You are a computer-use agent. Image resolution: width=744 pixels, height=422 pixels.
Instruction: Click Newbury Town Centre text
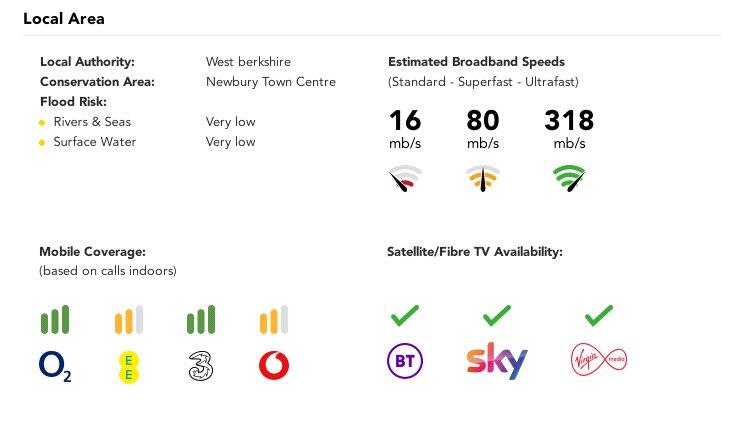click(271, 82)
